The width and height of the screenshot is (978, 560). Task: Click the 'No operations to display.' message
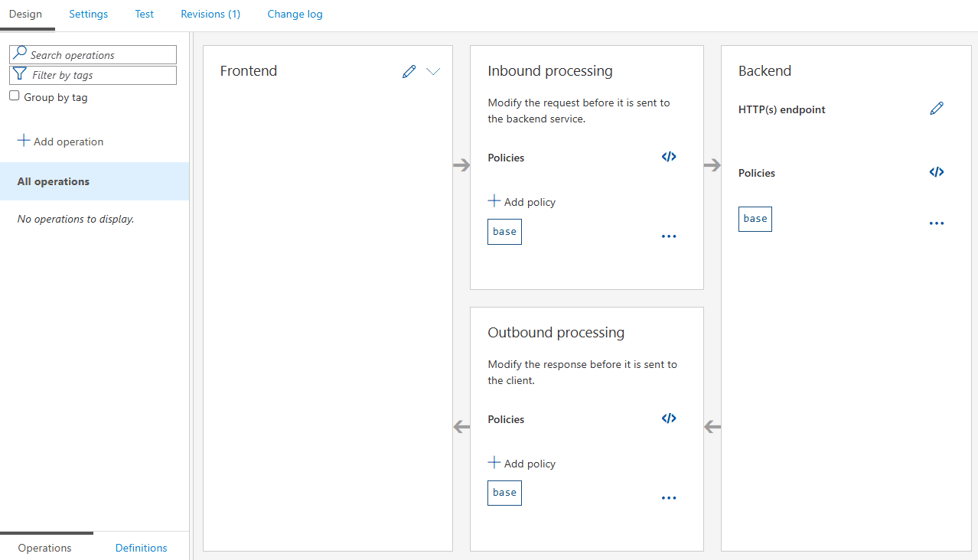76,219
